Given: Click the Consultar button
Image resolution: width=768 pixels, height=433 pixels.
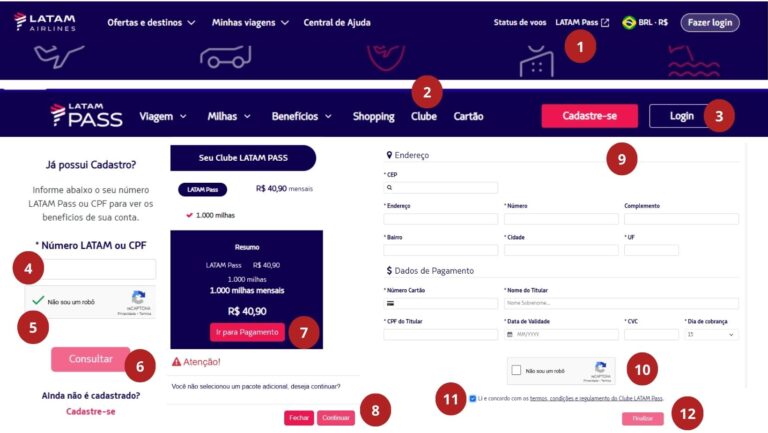Looking at the screenshot, I should [91, 359].
